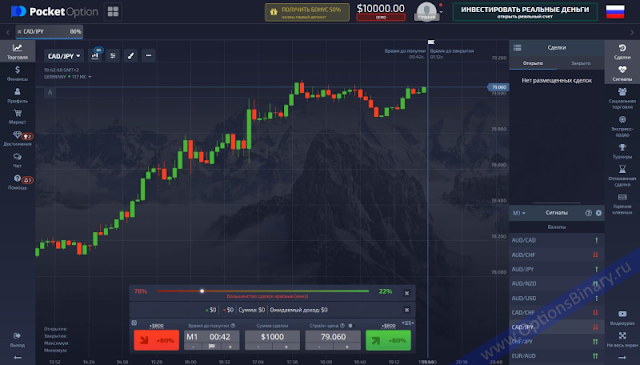This screenshot has height=365, width=640.
Task: Click Получить бонус 50% button
Action: 307,12
